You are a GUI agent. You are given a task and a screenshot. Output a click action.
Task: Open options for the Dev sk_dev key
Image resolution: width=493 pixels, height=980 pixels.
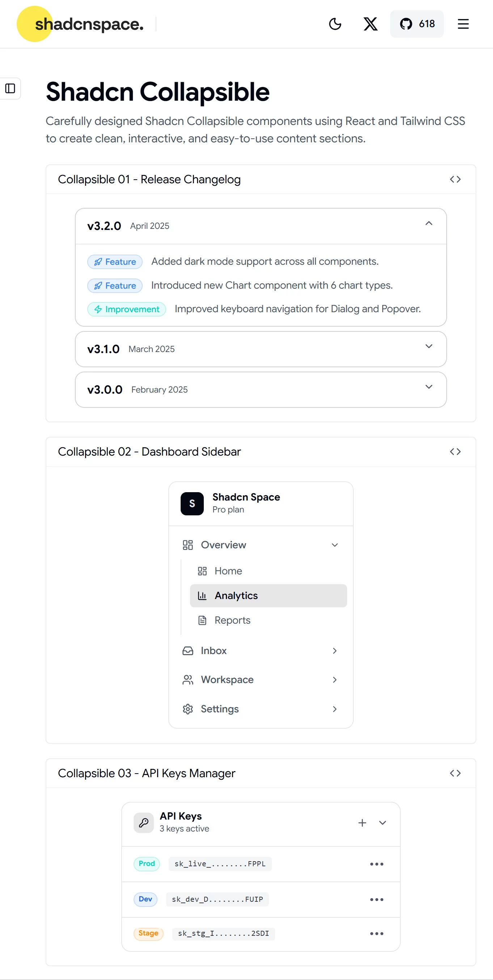[377, 899]
